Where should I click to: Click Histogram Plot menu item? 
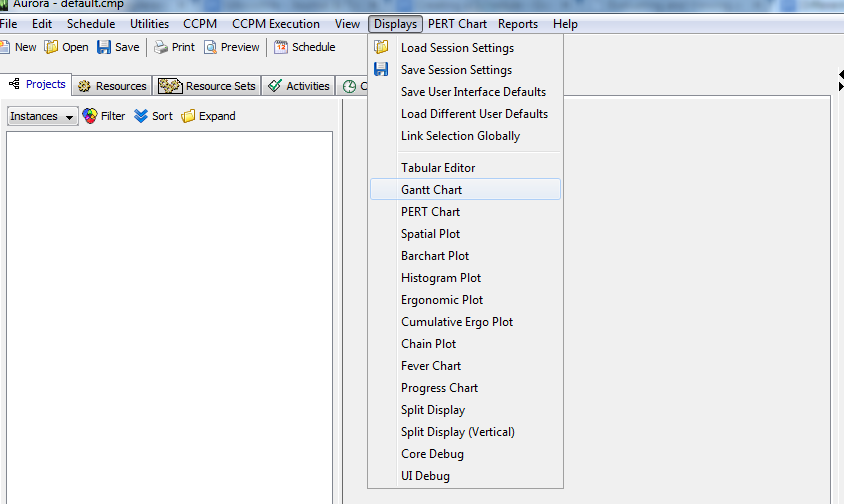coord(441,278)
